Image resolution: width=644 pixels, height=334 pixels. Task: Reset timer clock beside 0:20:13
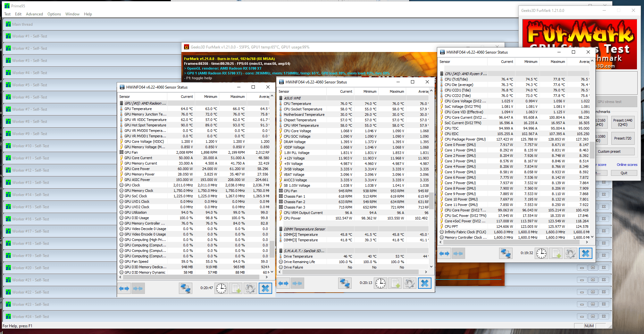click(x=381, y=283)
